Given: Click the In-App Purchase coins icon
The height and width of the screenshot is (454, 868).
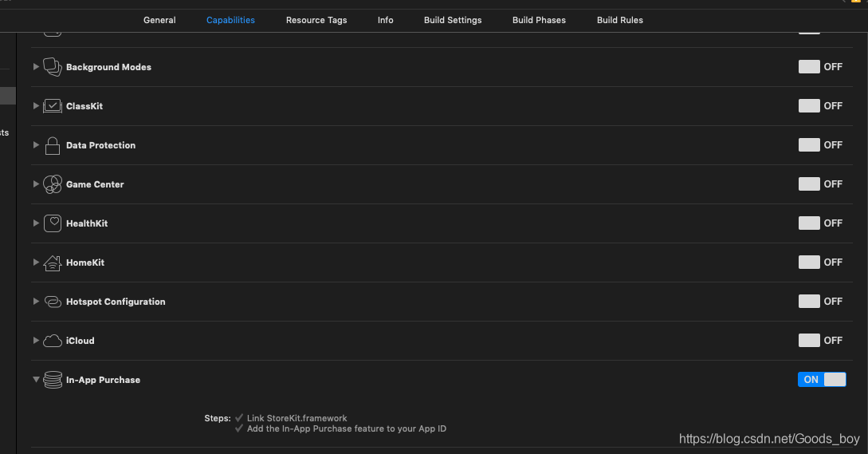Looking at the screenshot, I should 53,380.
